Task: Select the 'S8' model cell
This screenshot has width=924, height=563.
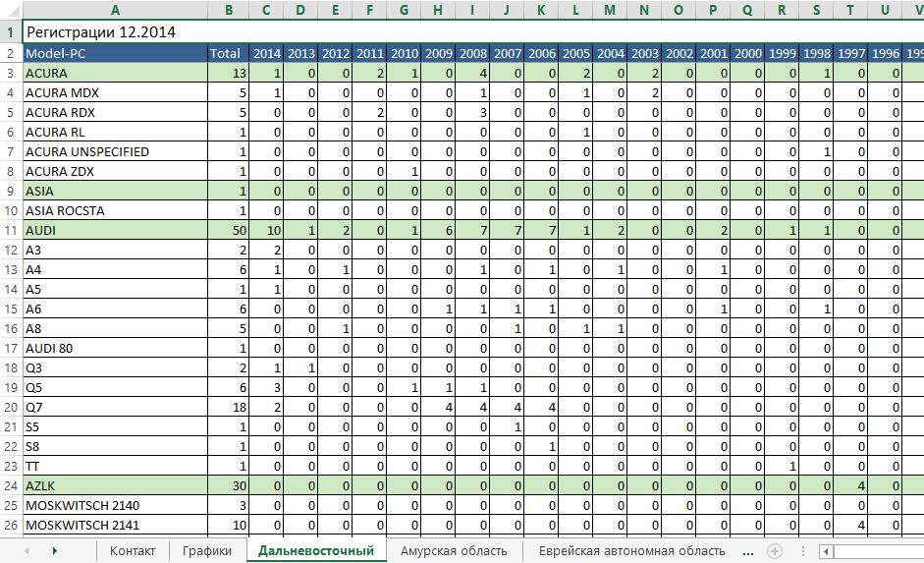Action: 115,447
